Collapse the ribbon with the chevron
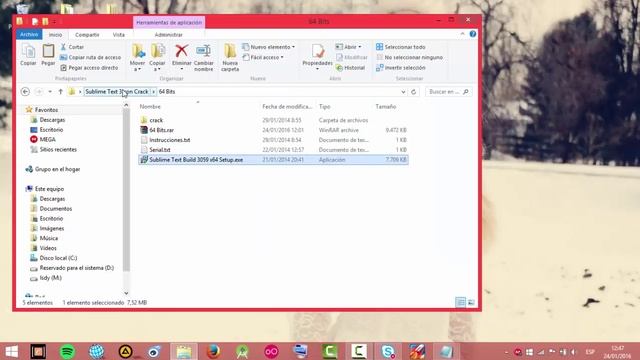Image resolution: width=640 pixels, height=360 pixels. [x=462, y=34]
